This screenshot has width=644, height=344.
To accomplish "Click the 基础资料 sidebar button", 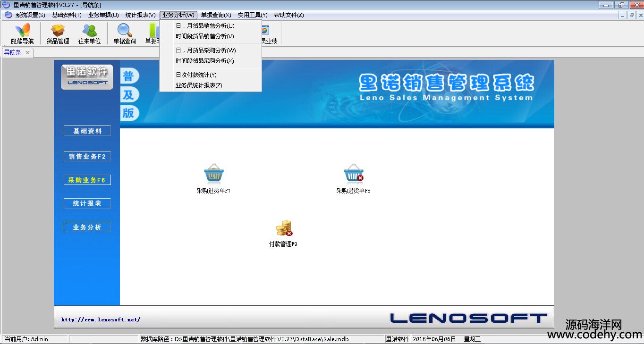I will [87, 131].
